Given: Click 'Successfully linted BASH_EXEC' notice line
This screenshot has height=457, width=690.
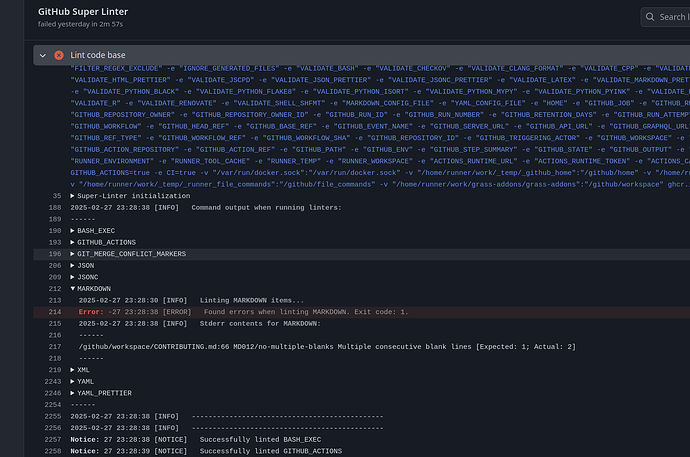Looking at the screenshot, I should 196,439.
